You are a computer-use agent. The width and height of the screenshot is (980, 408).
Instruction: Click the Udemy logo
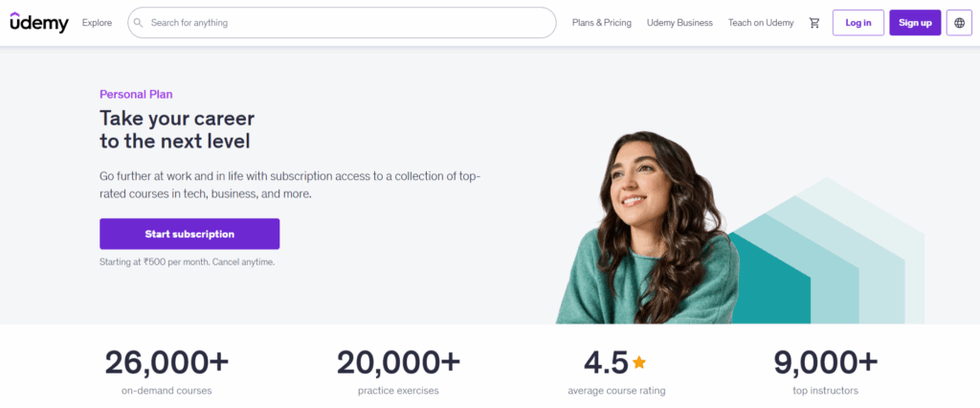click(39, 23)
